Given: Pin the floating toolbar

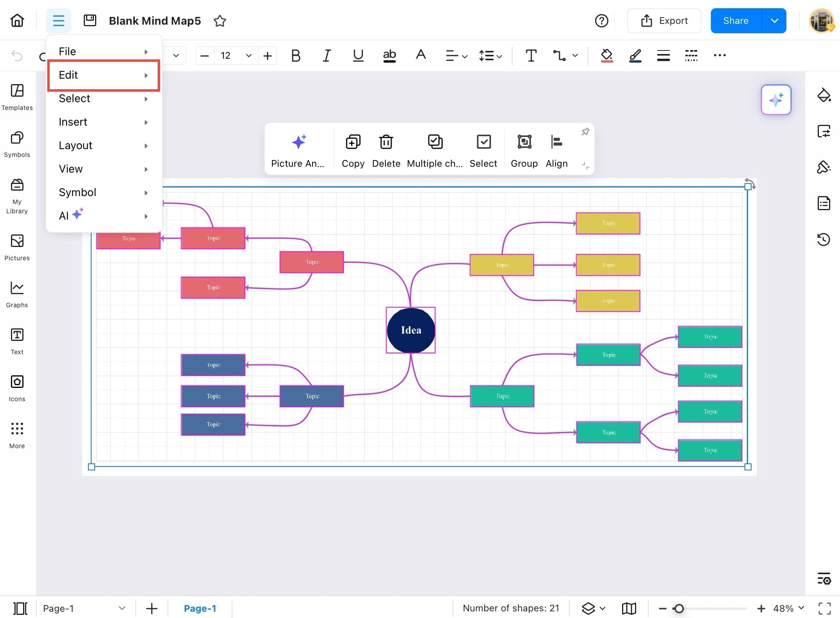Looking at the screenshot, I should coord(585,132).
